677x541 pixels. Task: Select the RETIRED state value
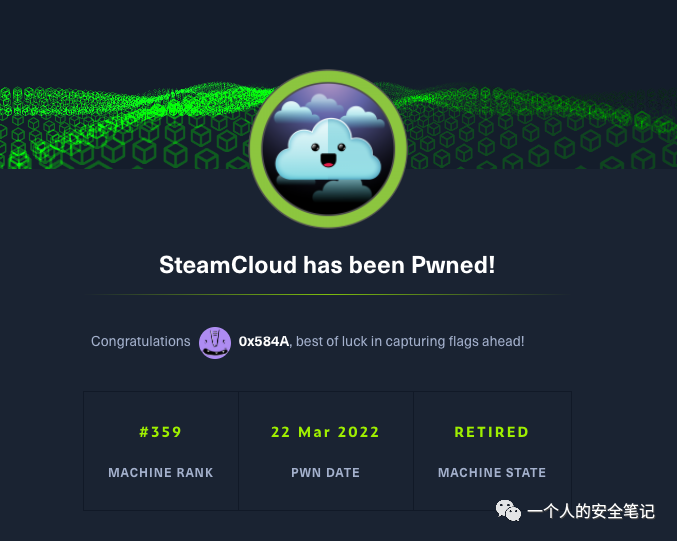pyautogui.click(x=492, y=432)
